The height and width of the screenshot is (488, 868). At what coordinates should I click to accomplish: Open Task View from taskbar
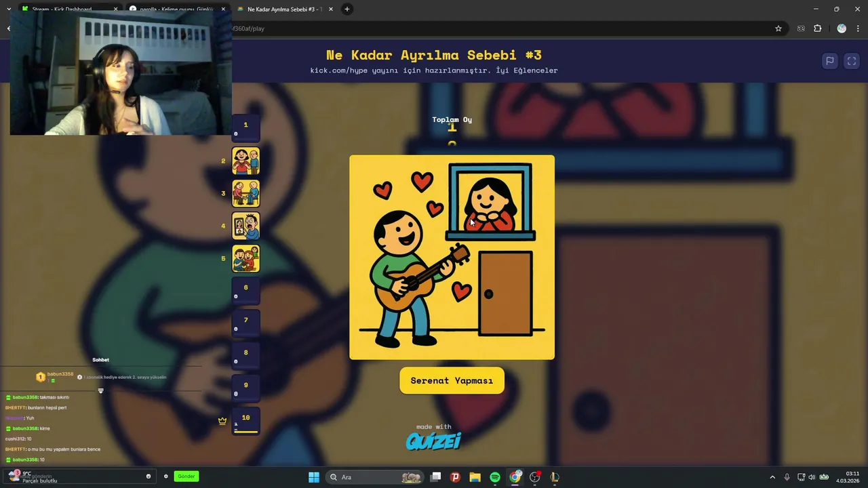pos(436,477)
